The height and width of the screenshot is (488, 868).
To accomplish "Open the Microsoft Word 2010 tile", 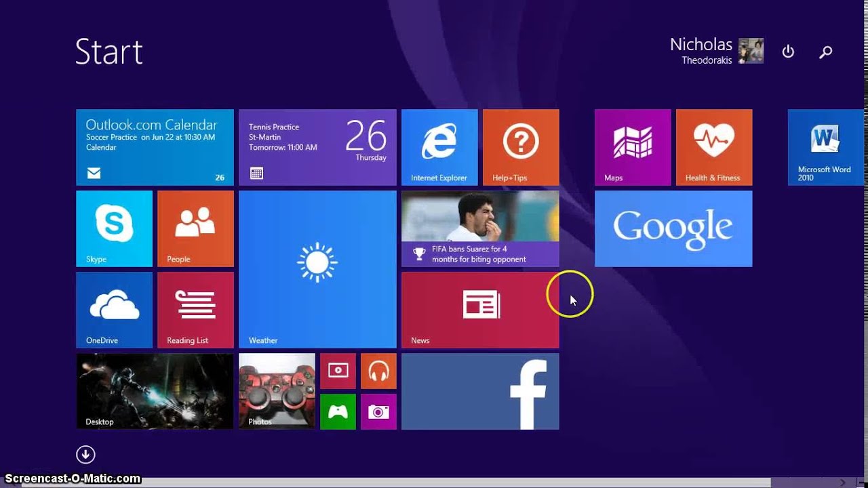I will (826, 147).
